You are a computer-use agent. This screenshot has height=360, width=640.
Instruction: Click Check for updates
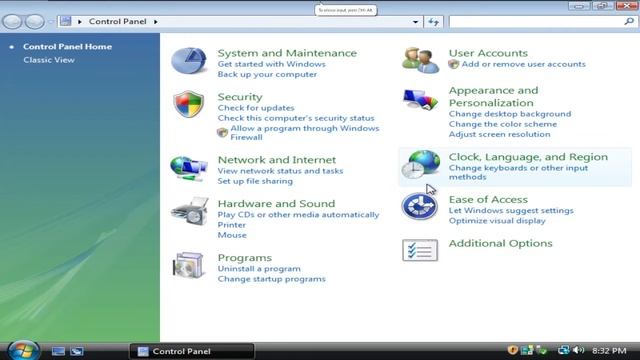(256, 108)
